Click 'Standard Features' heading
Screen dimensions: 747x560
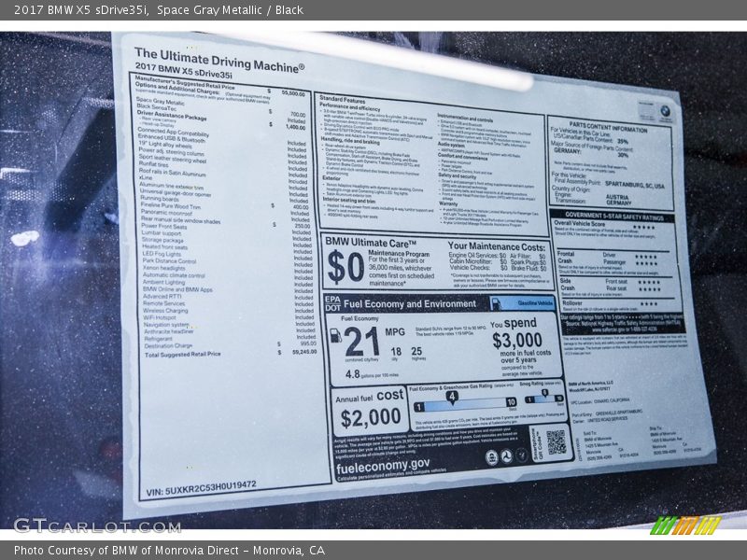342,99
